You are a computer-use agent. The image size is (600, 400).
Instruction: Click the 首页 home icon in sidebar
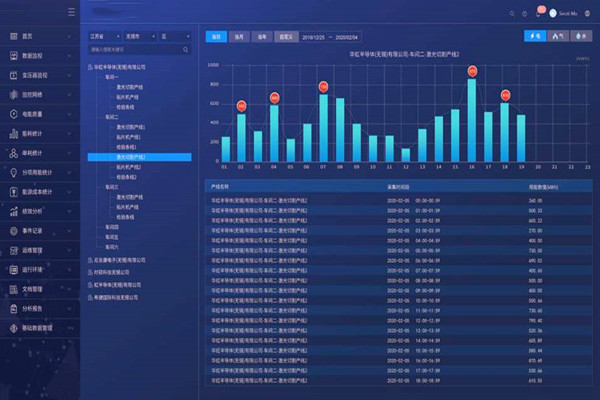tap(13, 36)
